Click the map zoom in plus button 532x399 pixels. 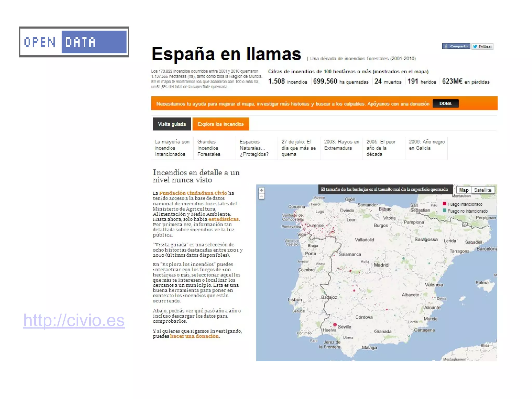point(262,190)
